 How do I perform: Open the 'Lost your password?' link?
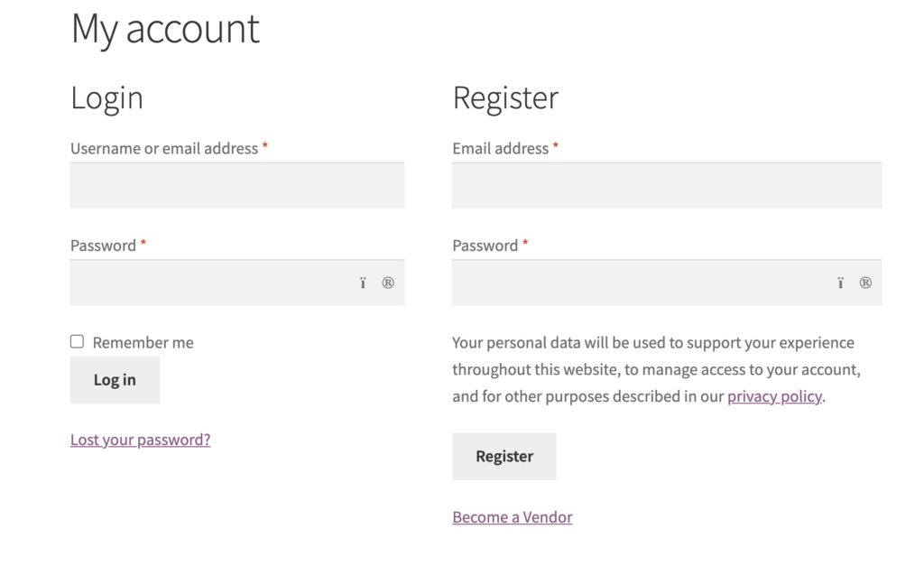click(x=140, y=440)
